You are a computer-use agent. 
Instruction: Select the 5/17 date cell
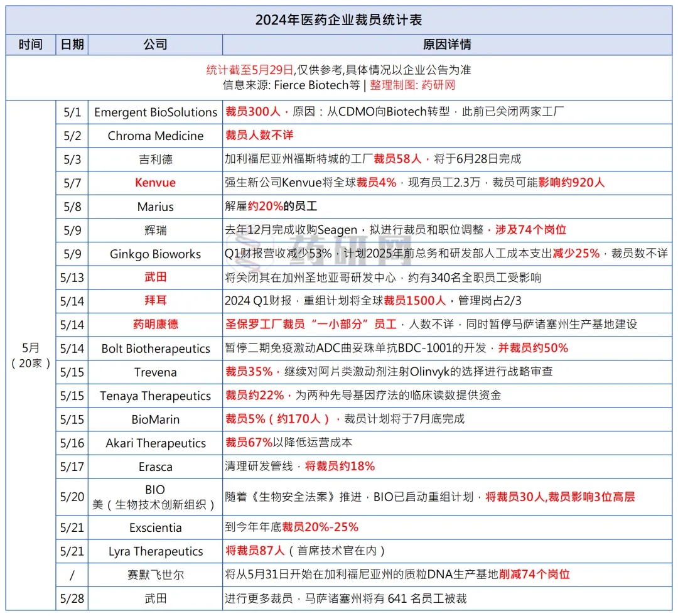(x=72, y=467)
